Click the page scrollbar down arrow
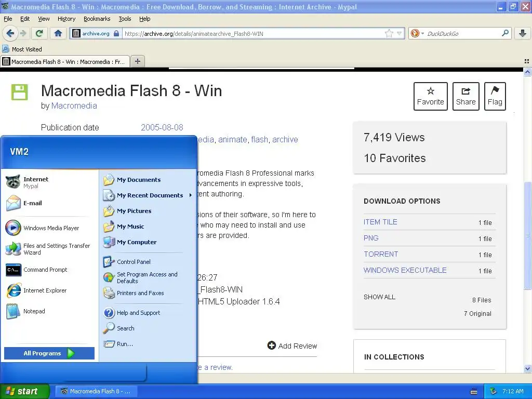The height and width of the screenshot is (399, 532). point(527,368)
